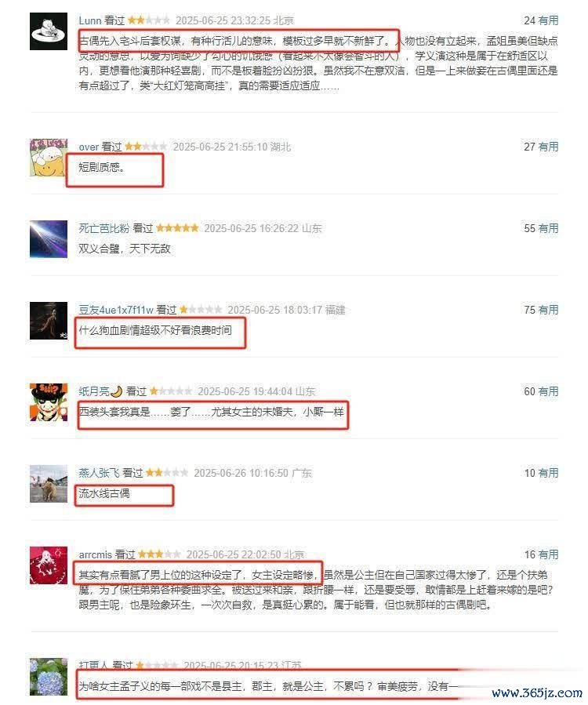Open Lunn's profile avatar

tap(49, 31)
